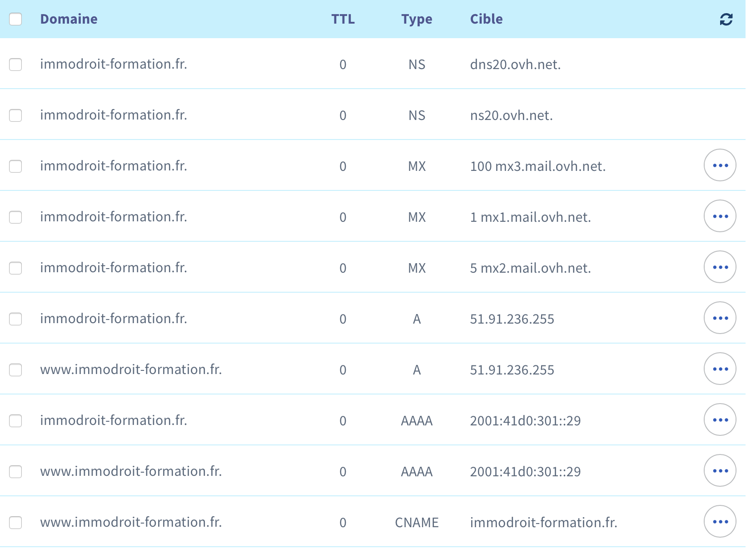Click the Type column header
The width and height of the screenshot is (756, 559).
point(417,19)
